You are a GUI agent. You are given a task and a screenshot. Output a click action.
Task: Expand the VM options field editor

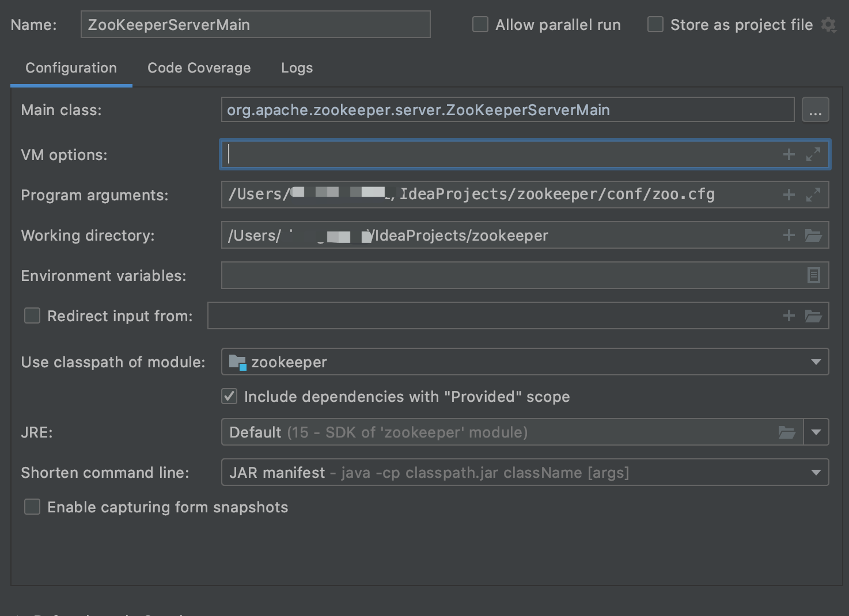[x=813, y=154]
